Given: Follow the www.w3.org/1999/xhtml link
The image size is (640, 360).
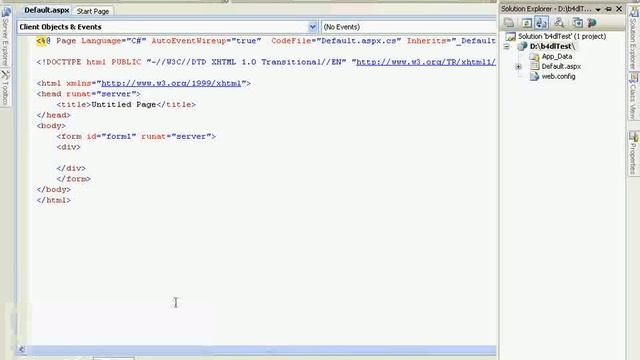Looking at the screenshot, I should point(171,83).
